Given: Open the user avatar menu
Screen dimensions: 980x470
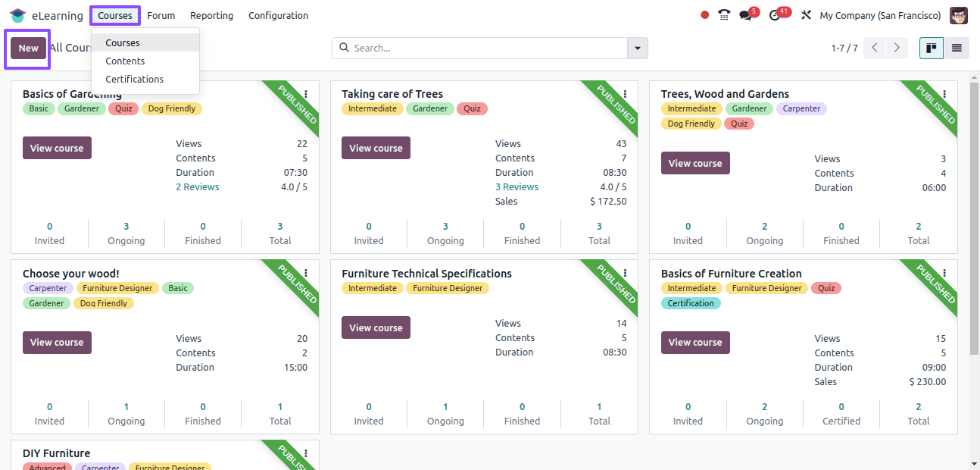Looking at the screenshot, I should [959, 15].
